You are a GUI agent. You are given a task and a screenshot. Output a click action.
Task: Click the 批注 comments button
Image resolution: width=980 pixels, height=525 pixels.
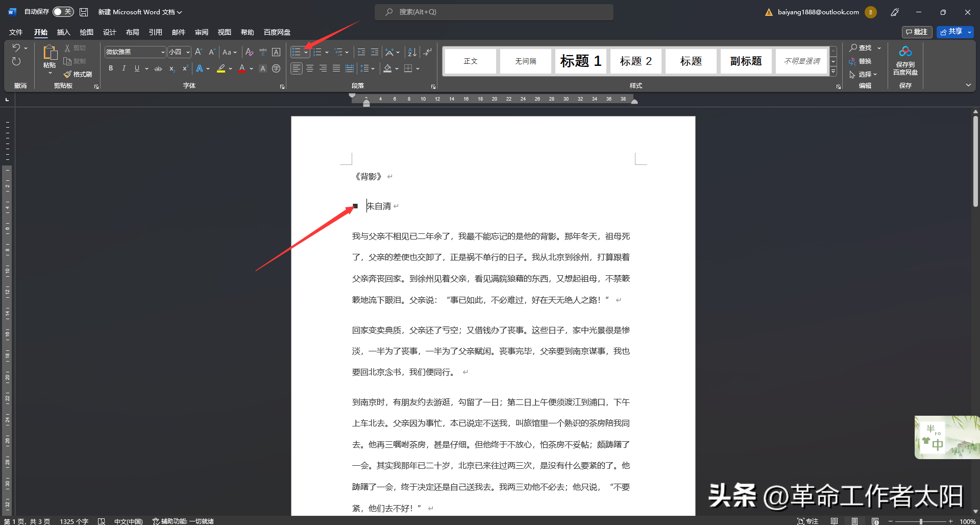(917, 32)
